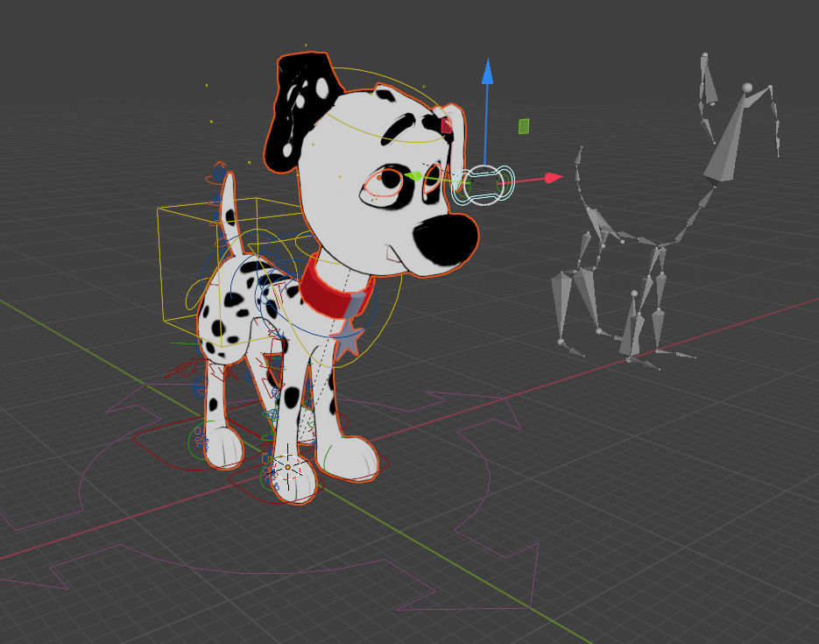Click the green Y-axis gizmo arrowhead
This screenshot has height=644, width=819.
pyautogui.click(x=413, y=175)
